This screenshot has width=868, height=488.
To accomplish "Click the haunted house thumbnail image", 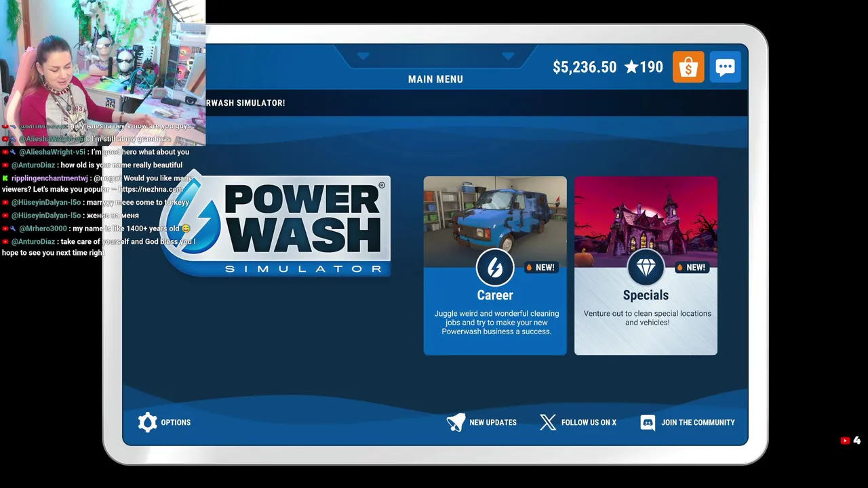I will [646, 222].
